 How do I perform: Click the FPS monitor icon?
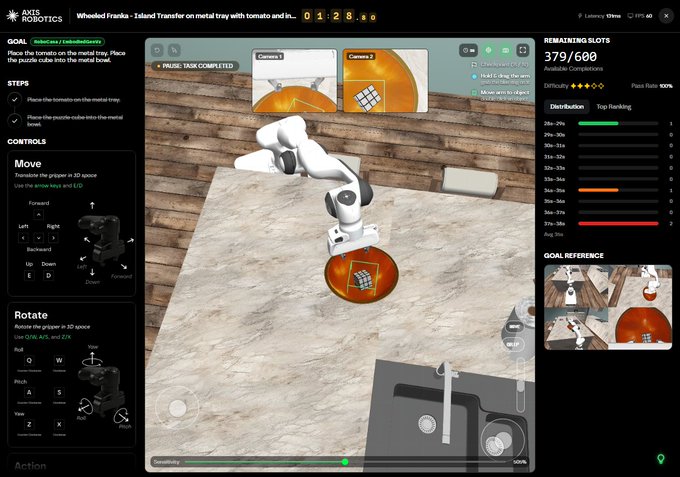tap(630, 16)
